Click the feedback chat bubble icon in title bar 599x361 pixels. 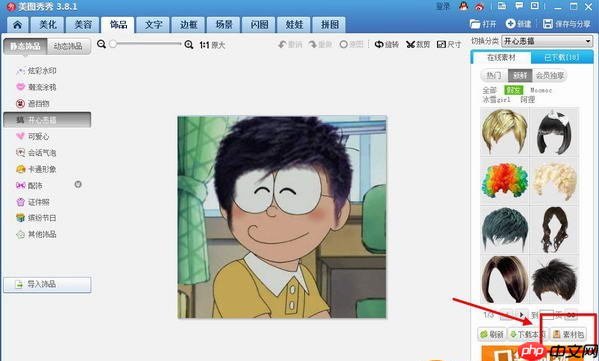coord(519,6)
